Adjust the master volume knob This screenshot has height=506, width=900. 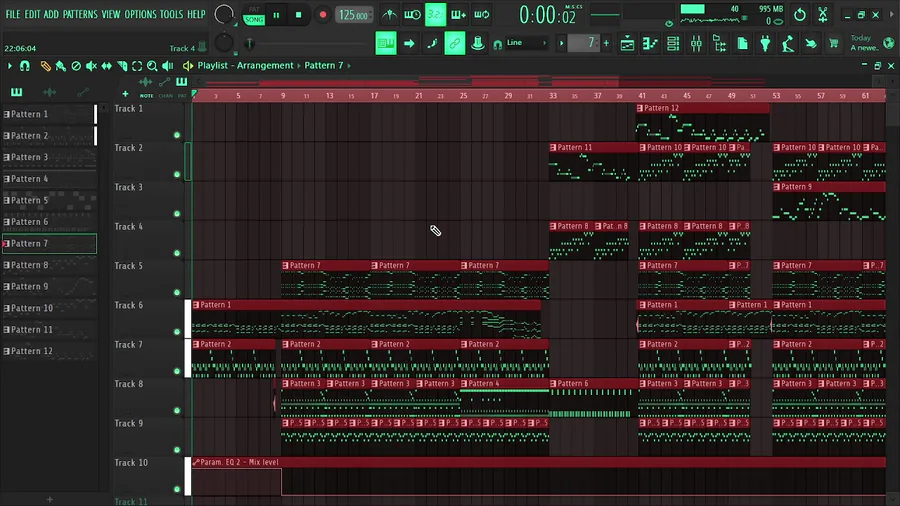[x=224, y=15]
